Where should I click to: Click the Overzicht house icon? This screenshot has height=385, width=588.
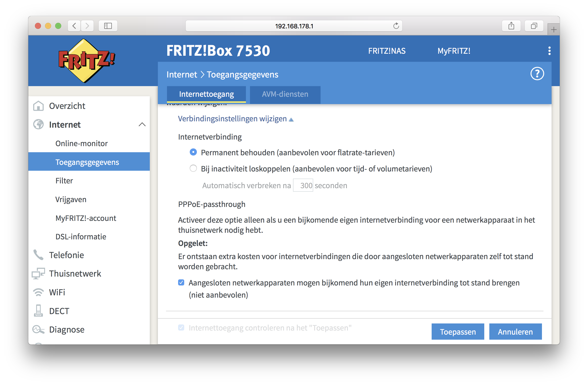[38, 106]
